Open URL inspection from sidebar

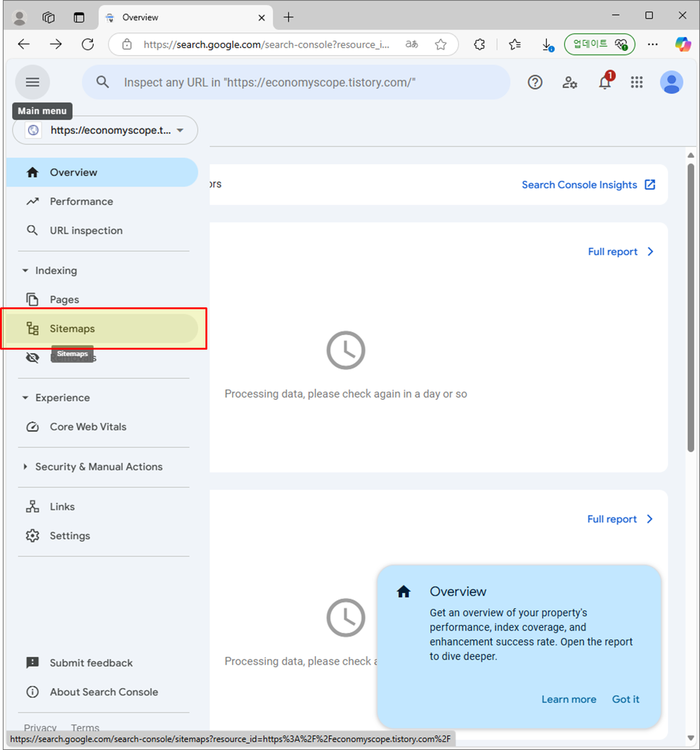pos(86,230)
